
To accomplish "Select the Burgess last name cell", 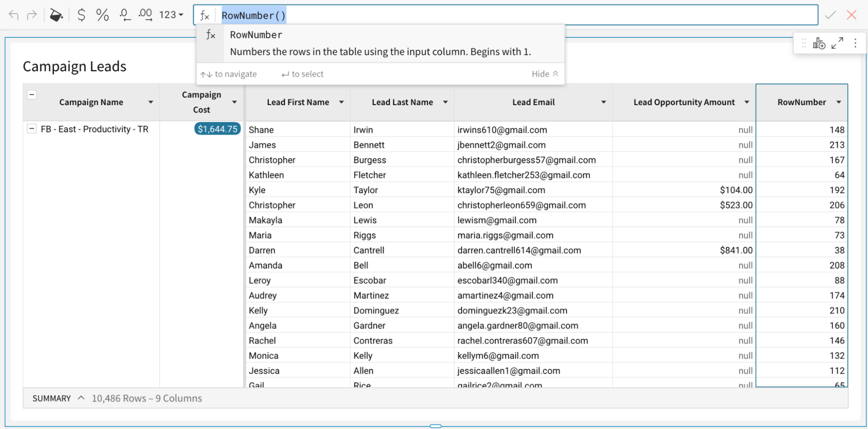I will (402, 160).
